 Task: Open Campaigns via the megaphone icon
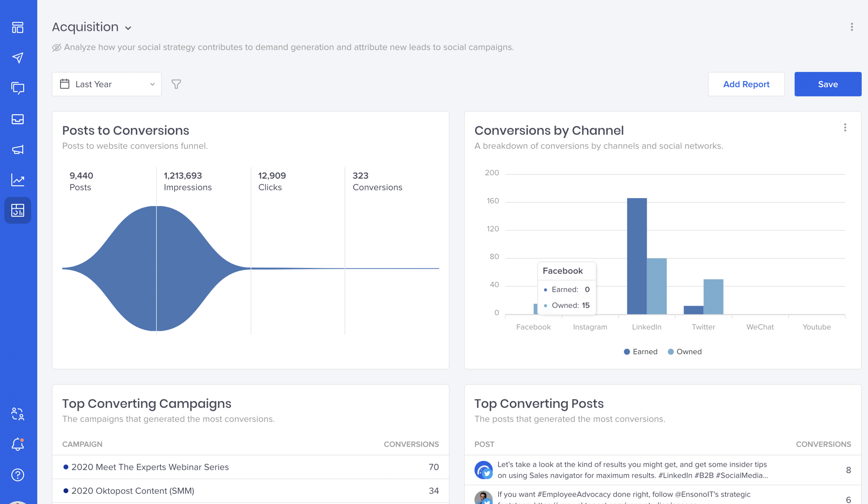[17, 149]
